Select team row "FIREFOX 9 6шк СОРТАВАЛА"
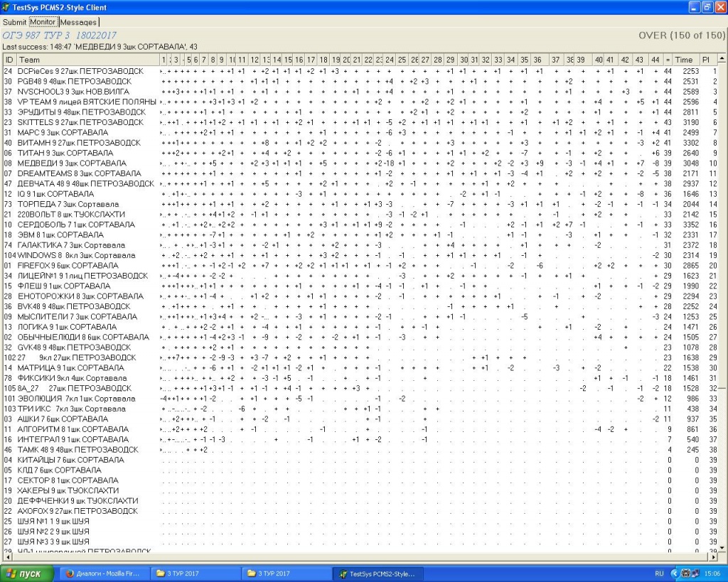 (x=360, y=266)
